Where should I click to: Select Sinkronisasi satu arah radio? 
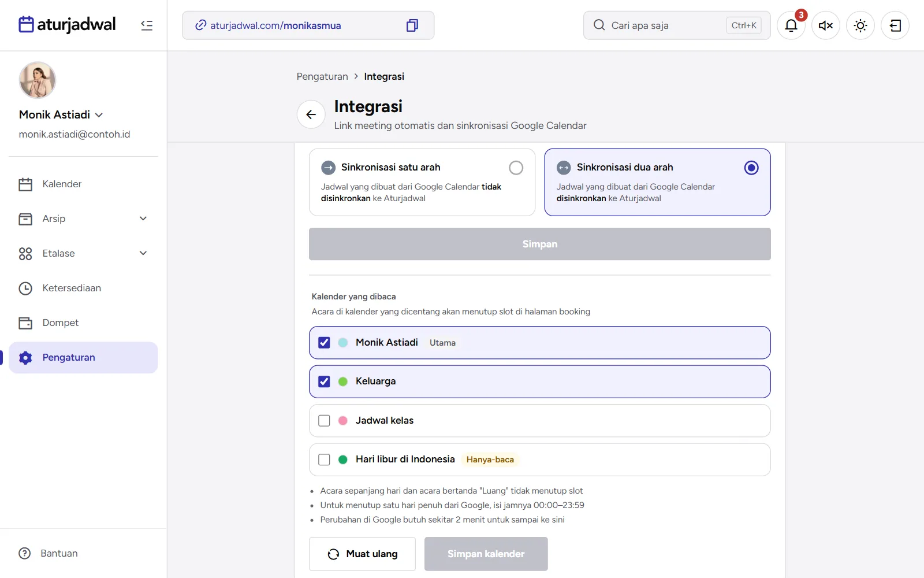point(516,168)
